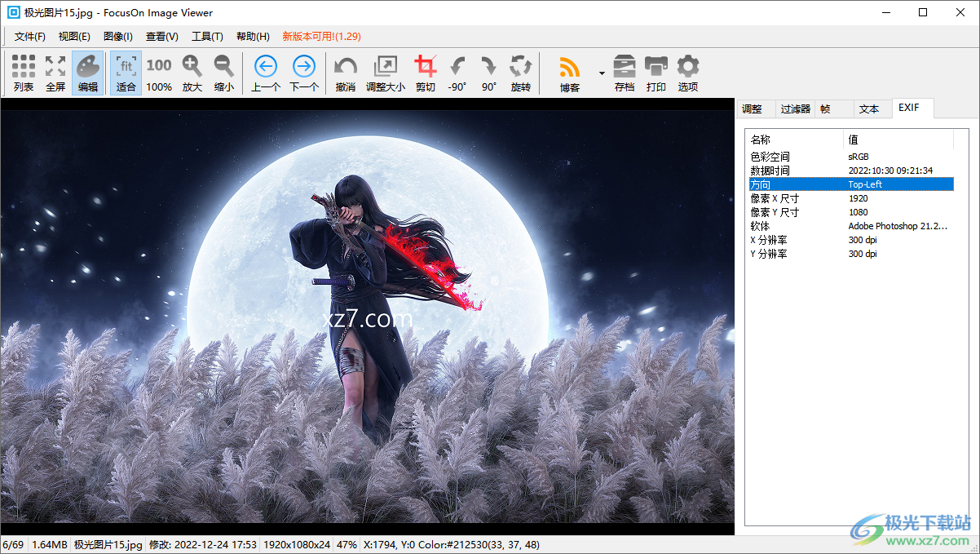
Task: Go to 上一个 previous image
Action: coord(266,73)
